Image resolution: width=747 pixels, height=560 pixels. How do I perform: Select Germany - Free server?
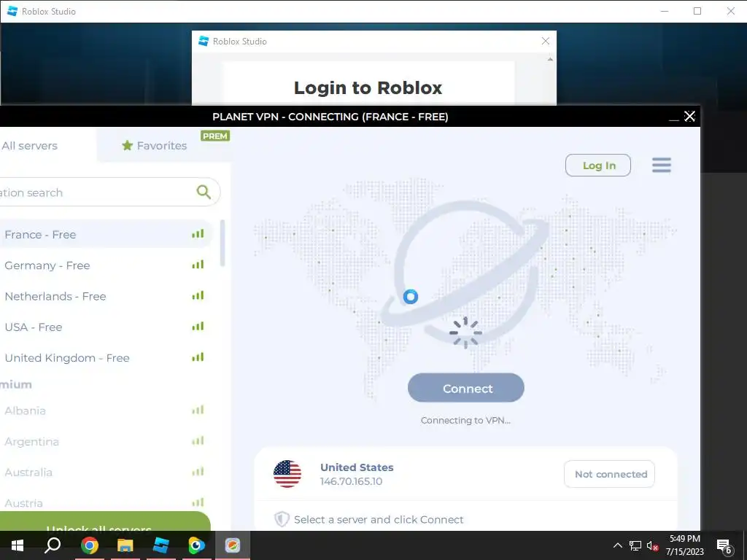tap(106, 265)
